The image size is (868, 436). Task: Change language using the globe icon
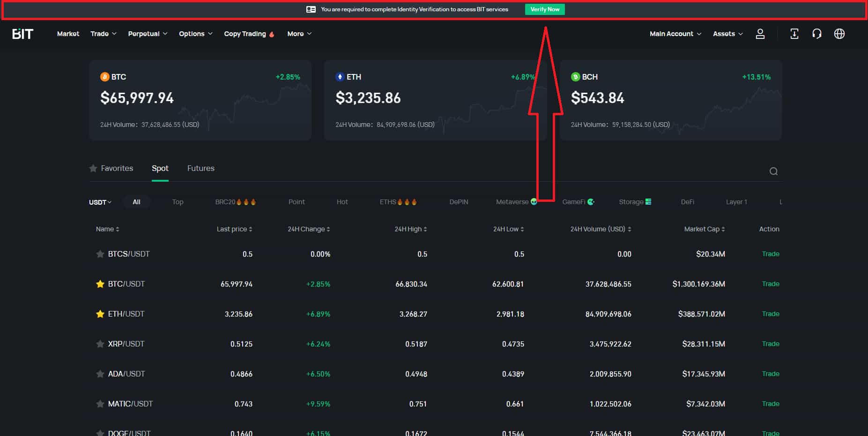(839, 34)
